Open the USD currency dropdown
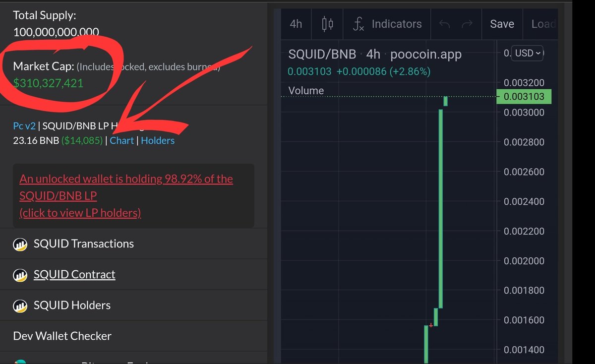 coord(528,53)
